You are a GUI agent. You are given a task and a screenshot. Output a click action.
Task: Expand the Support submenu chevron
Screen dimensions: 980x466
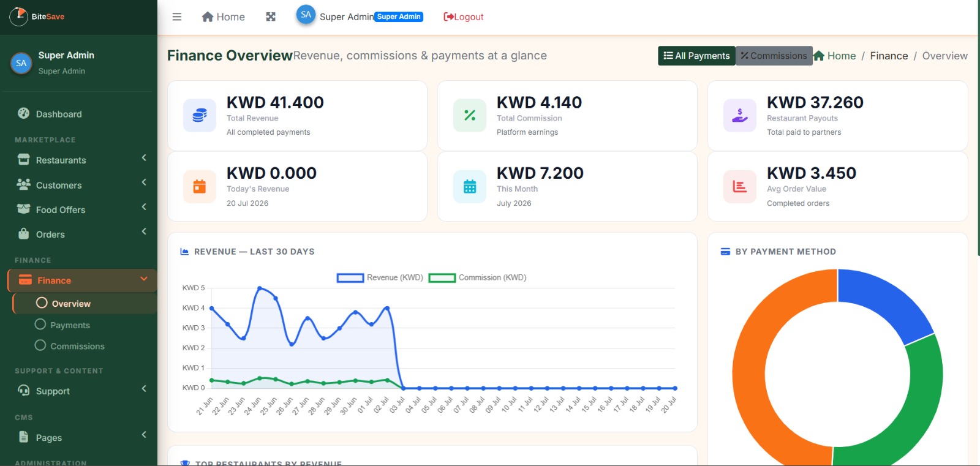click(x=144, y=388)
